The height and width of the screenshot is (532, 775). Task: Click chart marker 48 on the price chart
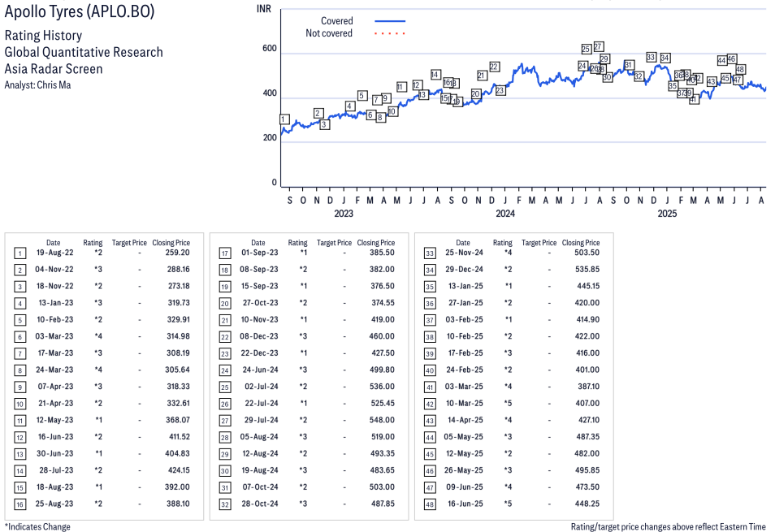740,69
